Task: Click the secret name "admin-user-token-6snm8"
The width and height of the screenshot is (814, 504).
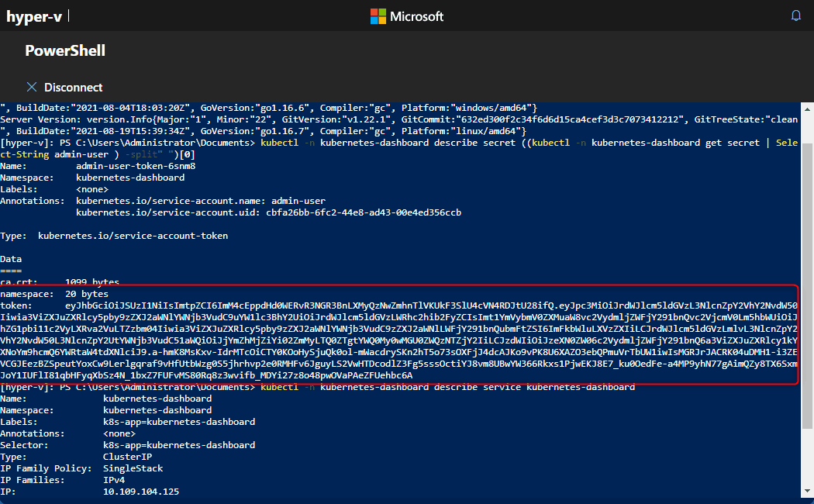Action: tap(136, 166)
